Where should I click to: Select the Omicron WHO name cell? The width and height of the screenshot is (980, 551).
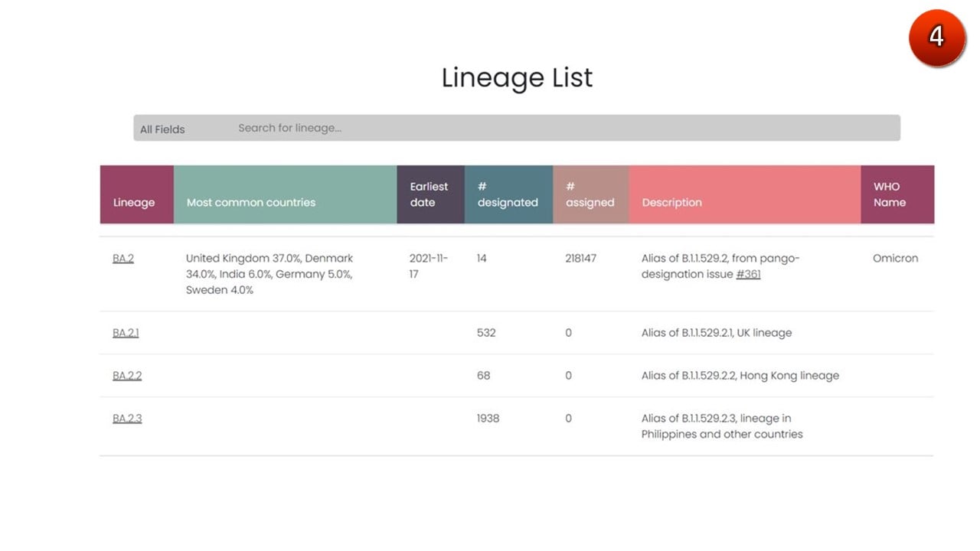click(x=896, y=259)
